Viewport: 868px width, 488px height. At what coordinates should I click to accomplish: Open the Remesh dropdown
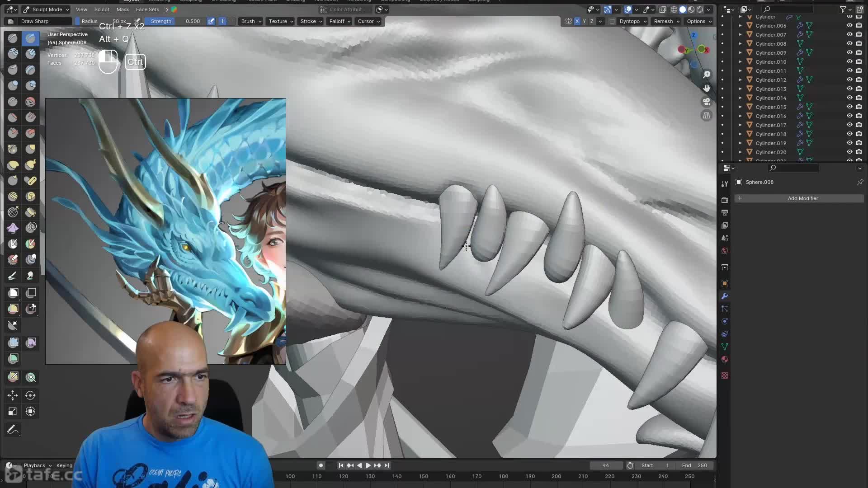[666, 21]
